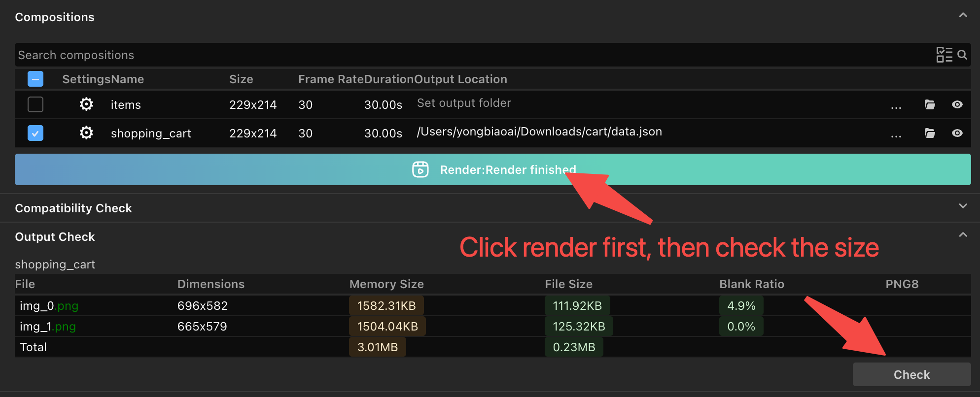980x397 pixels.
Task: Click the 4.9% blank ratio value
Action: 741,306
